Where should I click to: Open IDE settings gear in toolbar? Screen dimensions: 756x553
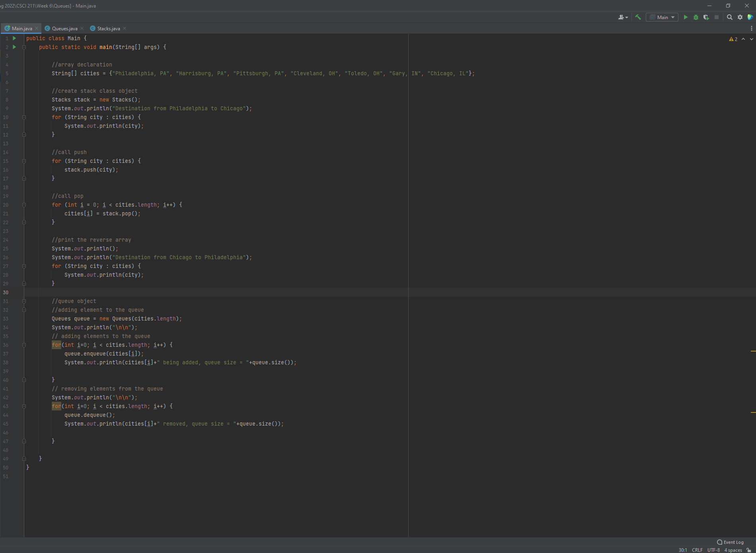click(x=740, y=17)
